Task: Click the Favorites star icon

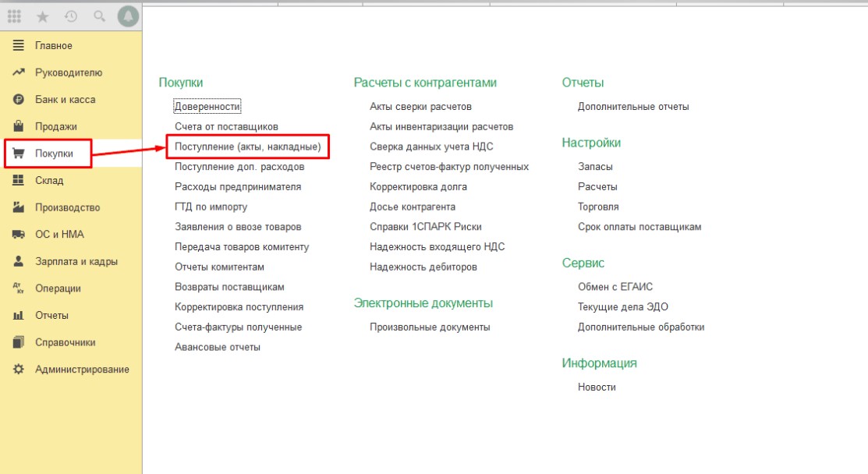Action: click(x=43, y=16)
